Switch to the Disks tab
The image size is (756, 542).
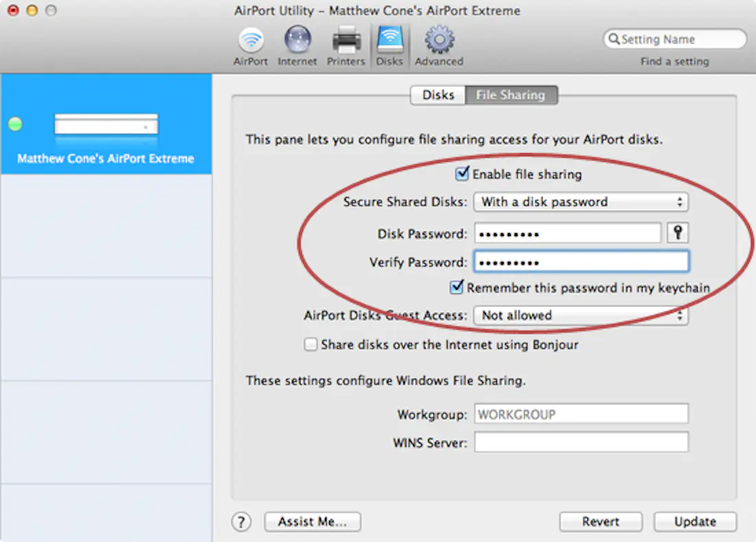[438, 95]
